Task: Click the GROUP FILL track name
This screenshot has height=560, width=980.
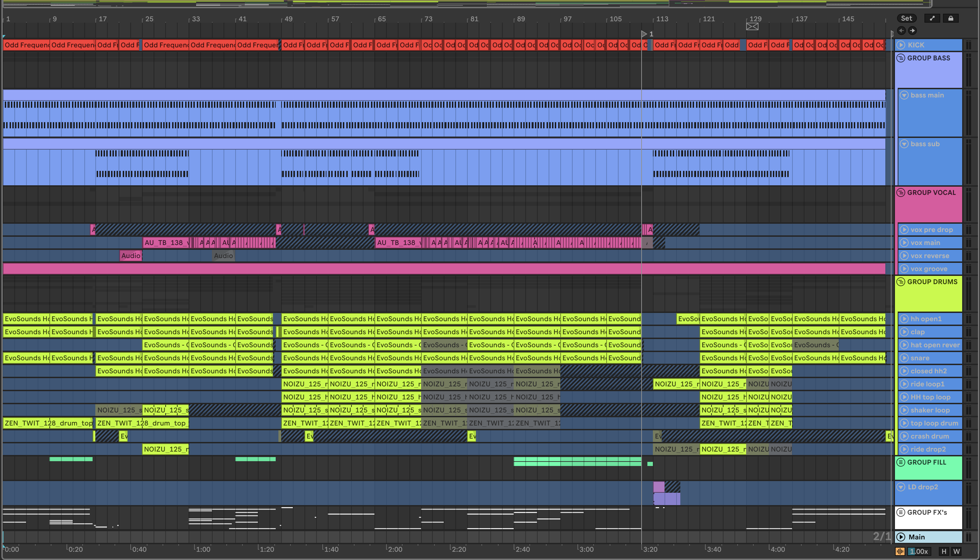Action: coord(927,462)
